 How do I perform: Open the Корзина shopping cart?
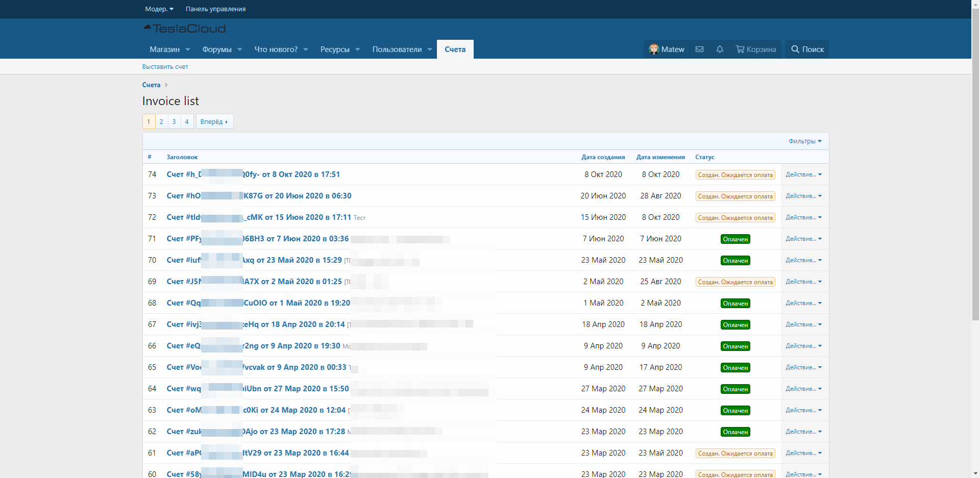click(x=755, y=49)
